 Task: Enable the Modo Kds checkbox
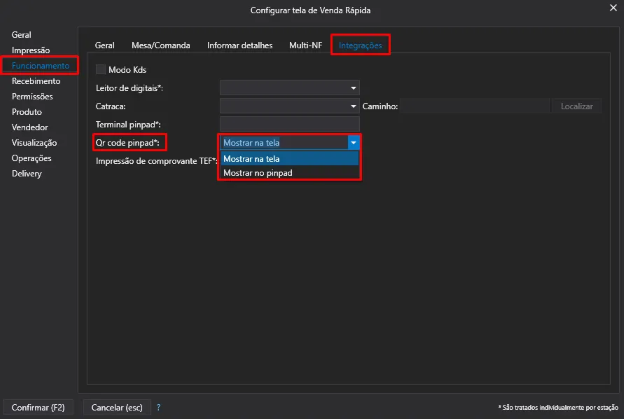click(101, 70)
